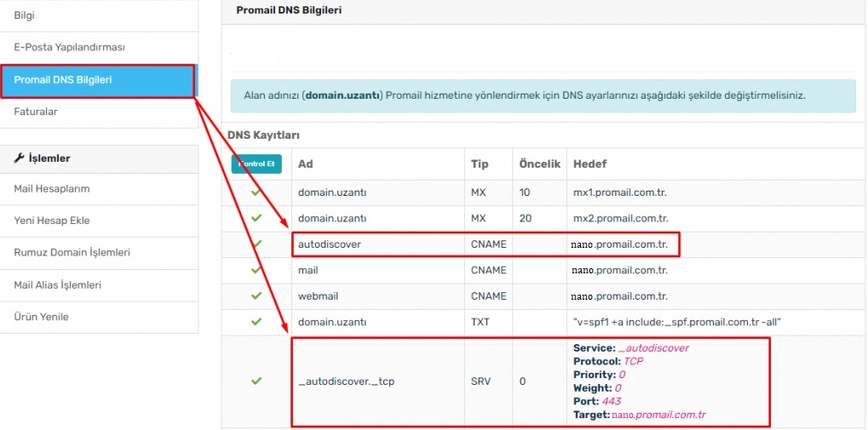
Task: Click the green check beside mail CNAME
Action: click(x=256, y=270)
